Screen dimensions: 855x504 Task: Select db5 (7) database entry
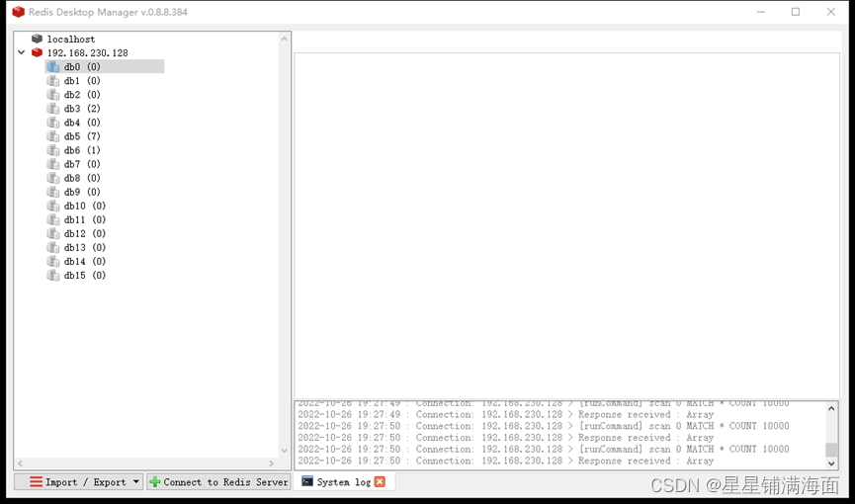click(82, 136)
